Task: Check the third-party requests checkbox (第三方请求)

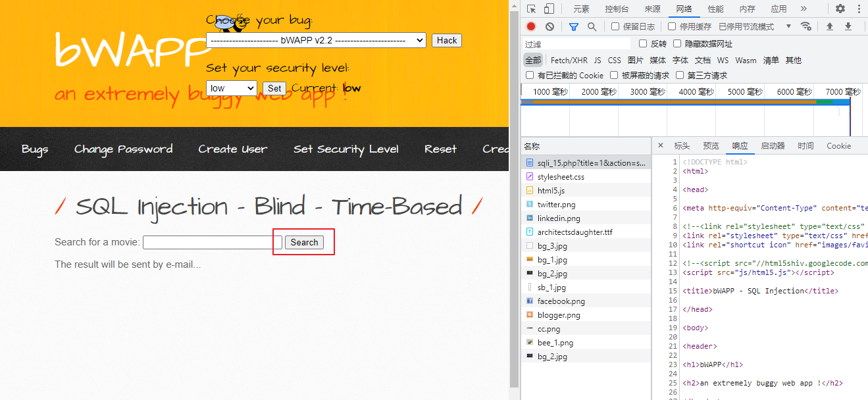Action: click(680, 75)
